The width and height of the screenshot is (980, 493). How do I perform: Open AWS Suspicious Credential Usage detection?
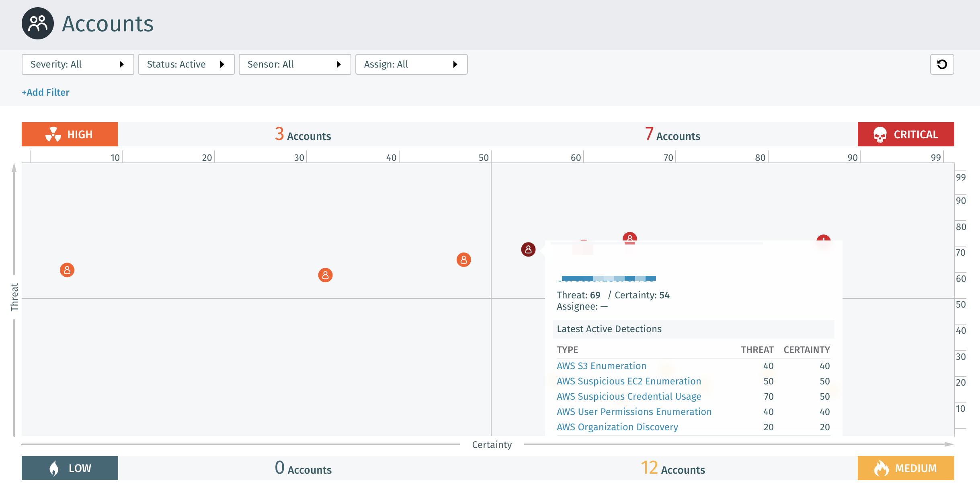pyautogui.click(x=629, y=396)
